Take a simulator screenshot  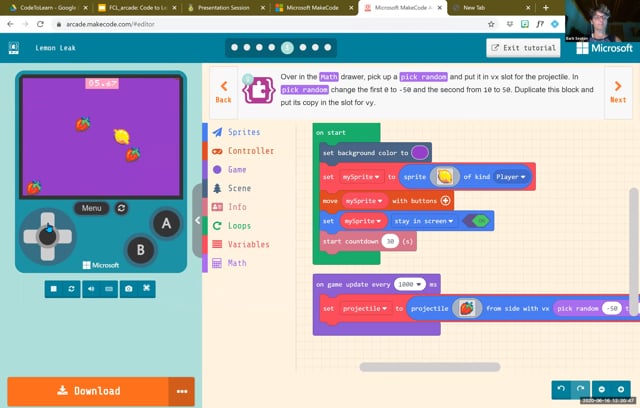pos(129,289)
